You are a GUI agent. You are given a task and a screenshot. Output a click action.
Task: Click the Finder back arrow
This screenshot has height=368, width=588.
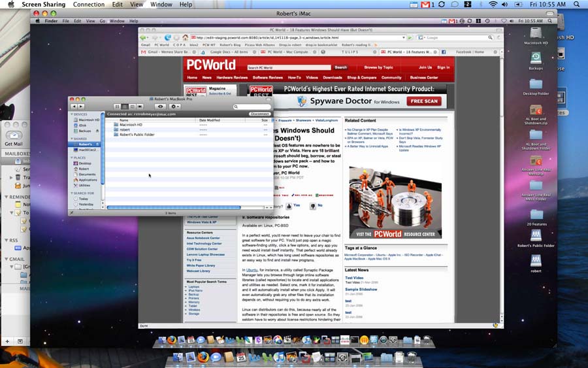click(x=74, y=106)
